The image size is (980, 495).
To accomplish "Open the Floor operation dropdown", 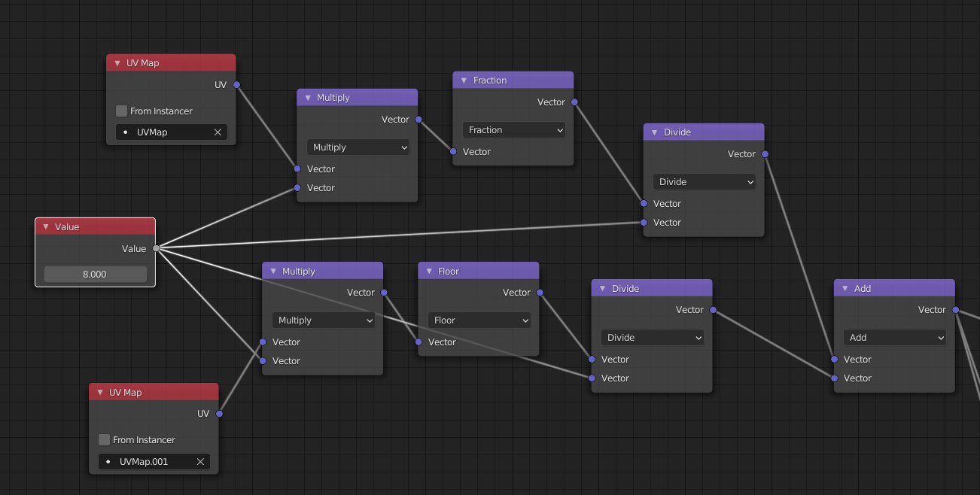I will point(479,320).
